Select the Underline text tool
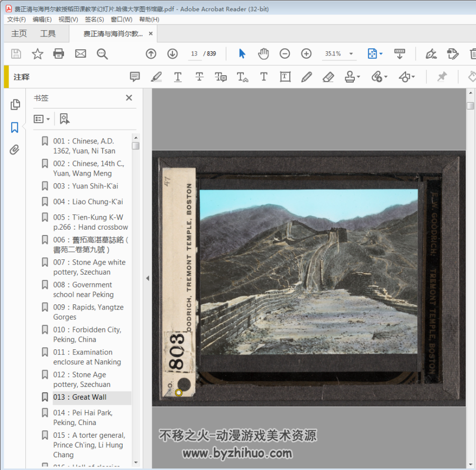The height and width of the screenshot is (470, 476). coord(178,77)
